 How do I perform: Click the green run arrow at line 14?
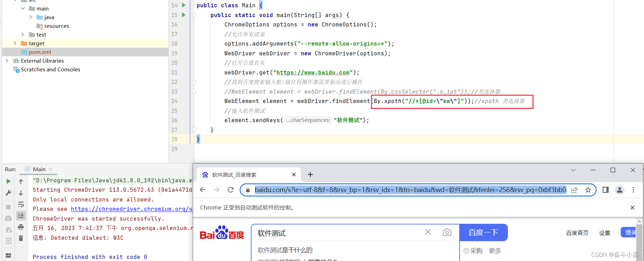[x=184, y=5]
